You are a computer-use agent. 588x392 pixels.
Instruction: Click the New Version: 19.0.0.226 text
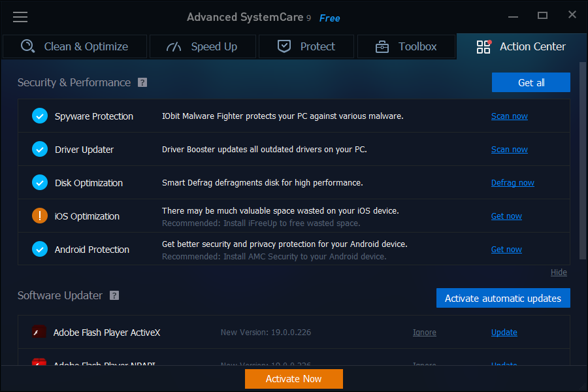tap(265, 333)
